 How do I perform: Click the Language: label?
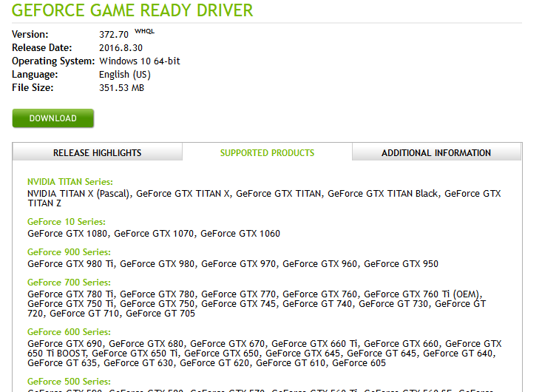(x=35, y=75)
